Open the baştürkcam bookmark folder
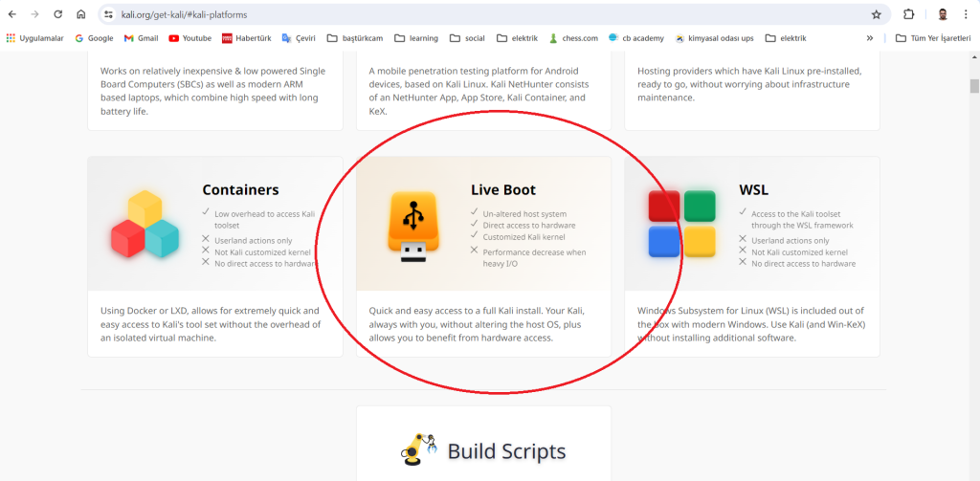Image resolution: width=980 pixels, height=481 pixels. 356,38
